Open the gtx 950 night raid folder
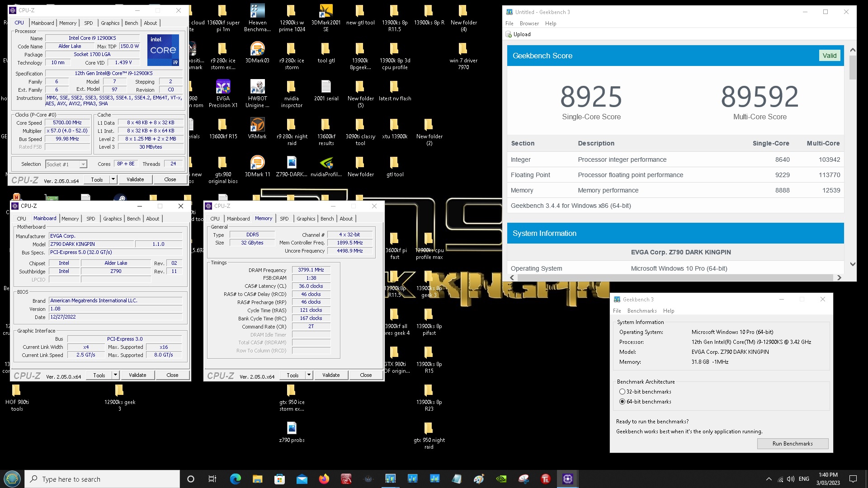This screenshot has width=868, height=488. click(429, 436)
